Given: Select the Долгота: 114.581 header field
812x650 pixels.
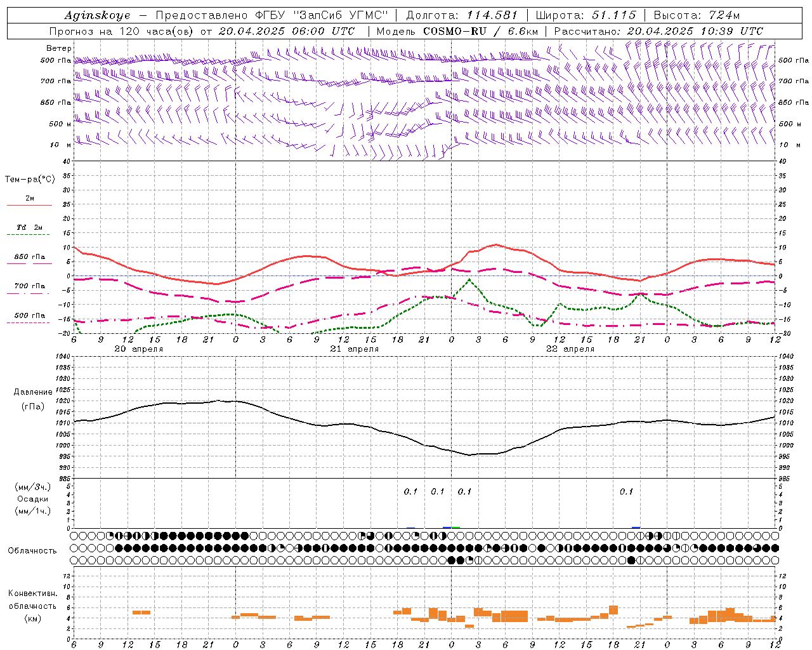Looking at the screenshot, I should point(462,15).
